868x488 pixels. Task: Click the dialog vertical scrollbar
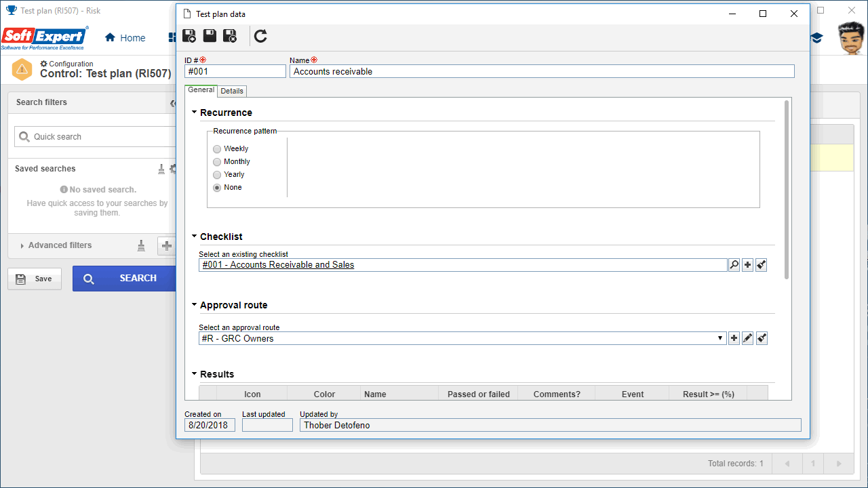tap(787, 190)
